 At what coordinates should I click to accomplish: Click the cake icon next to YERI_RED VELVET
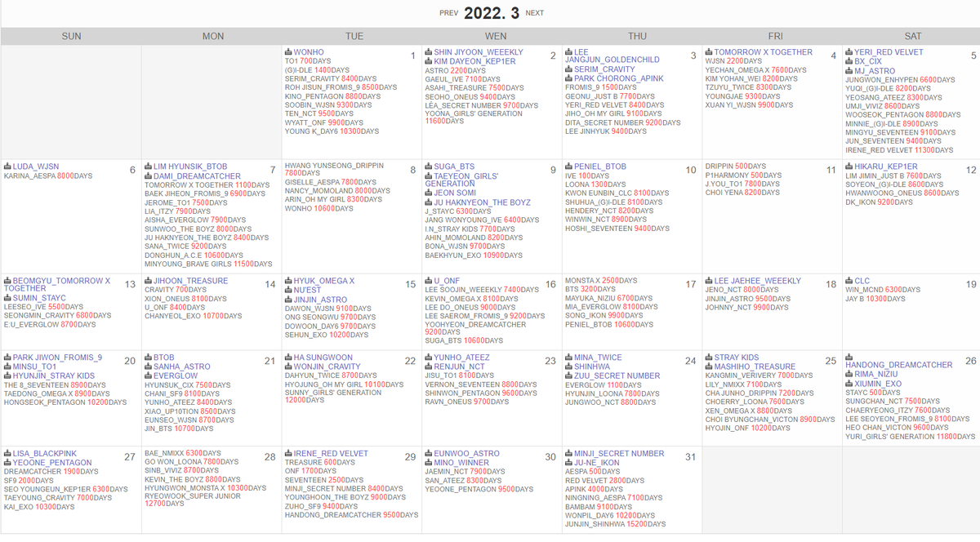(850, 52)
